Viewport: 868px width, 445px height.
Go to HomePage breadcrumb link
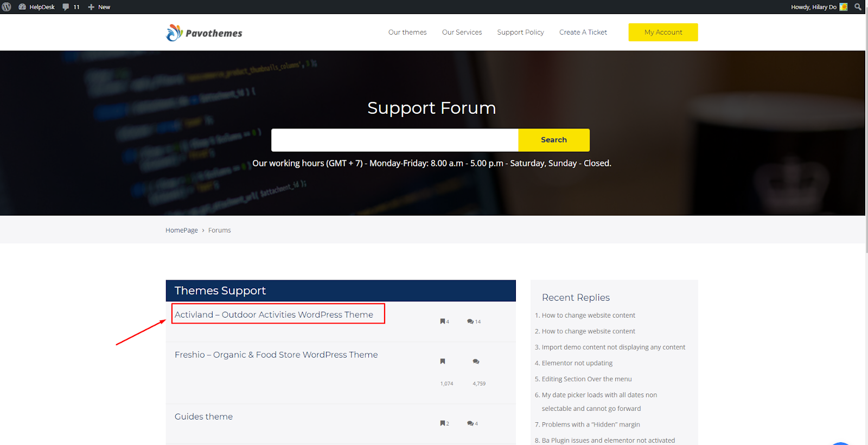pos(182,230)
